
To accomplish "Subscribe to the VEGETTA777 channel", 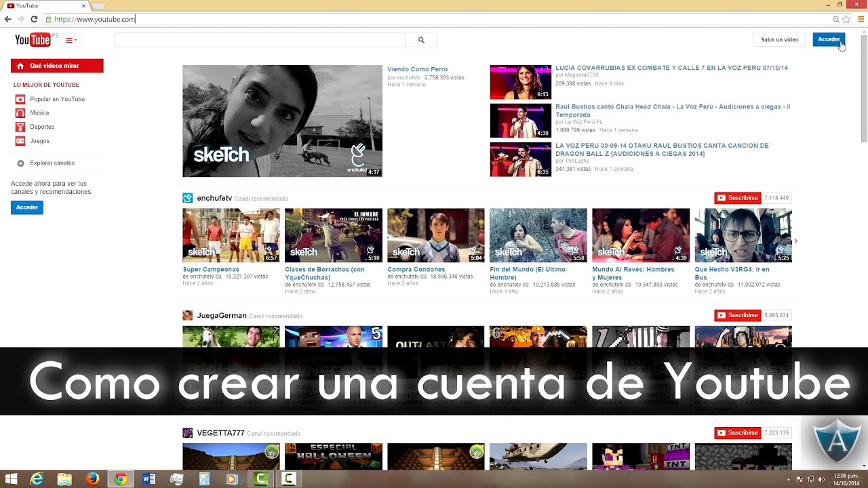I will pos(738,432).
